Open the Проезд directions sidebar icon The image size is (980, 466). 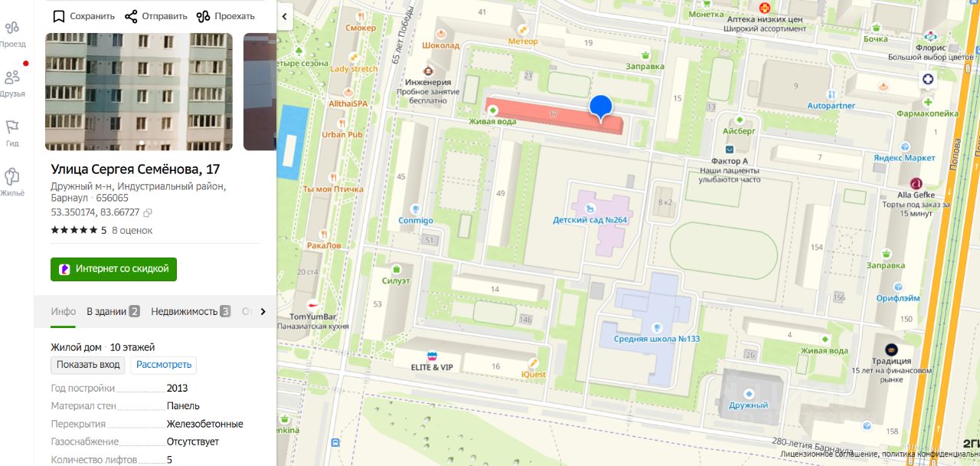pyautogui.click(x=12, y=34)
